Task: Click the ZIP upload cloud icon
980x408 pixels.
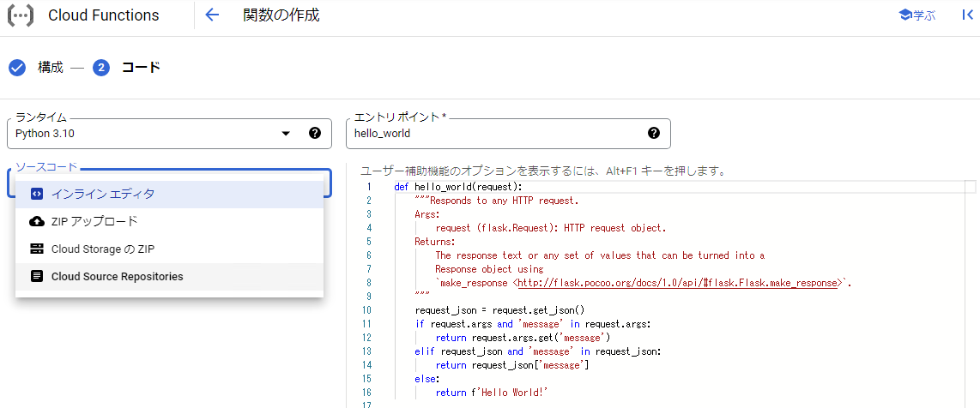Action: pyautogui.click(x=37, y=221)
